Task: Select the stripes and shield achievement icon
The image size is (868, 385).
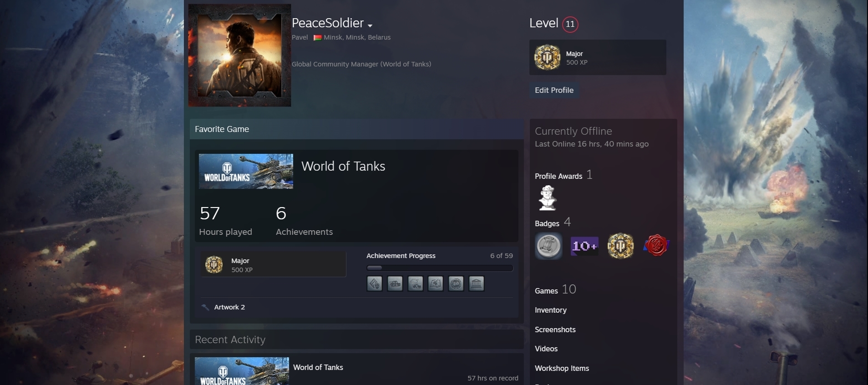Action: (x=375, y=284)
